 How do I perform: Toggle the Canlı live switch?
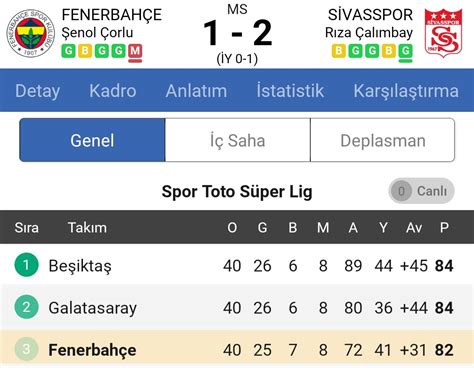(x=421, y=191)
